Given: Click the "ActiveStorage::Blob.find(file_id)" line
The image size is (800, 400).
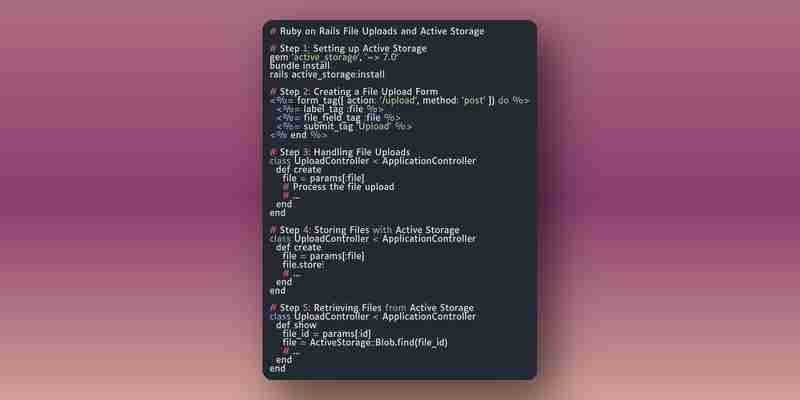Looking at the screenshot, I should [365, 343].
